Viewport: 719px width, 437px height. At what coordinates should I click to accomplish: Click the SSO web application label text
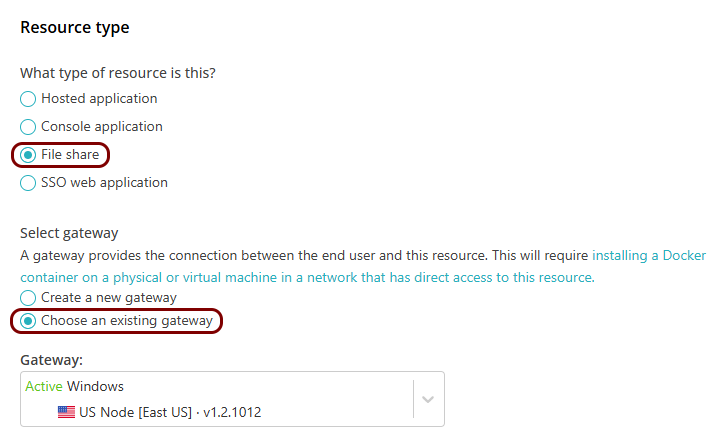[105, 183]
